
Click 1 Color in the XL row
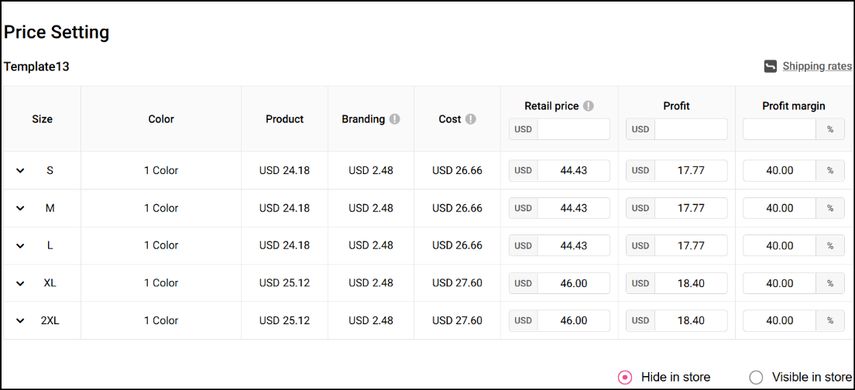point(161,284)
